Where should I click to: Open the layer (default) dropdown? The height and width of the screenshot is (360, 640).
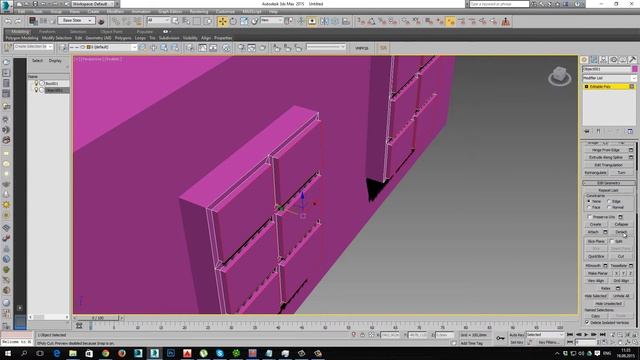pos(103,47)
